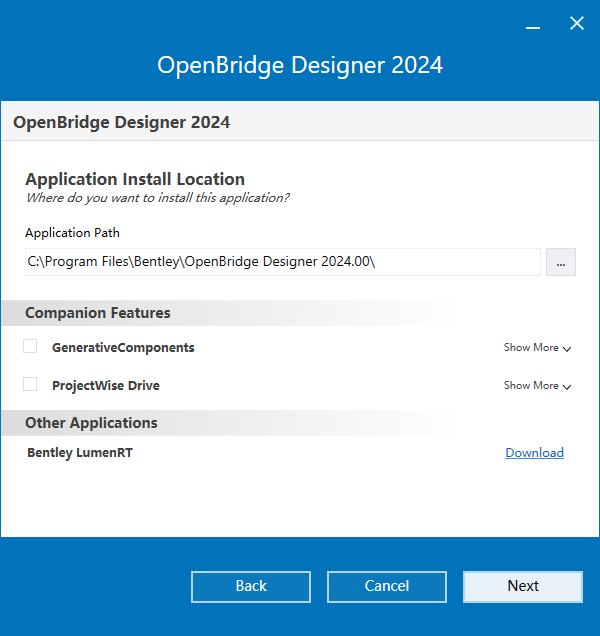The width and height of the screenshot is (600, 636).
Task: Tick the ProjectWise Drive checkbox
Action: point(30,384)
